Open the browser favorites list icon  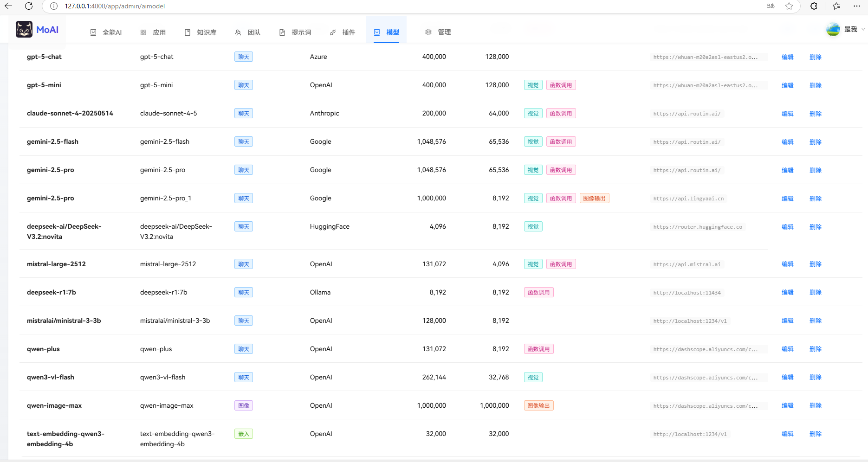(836, 6)
